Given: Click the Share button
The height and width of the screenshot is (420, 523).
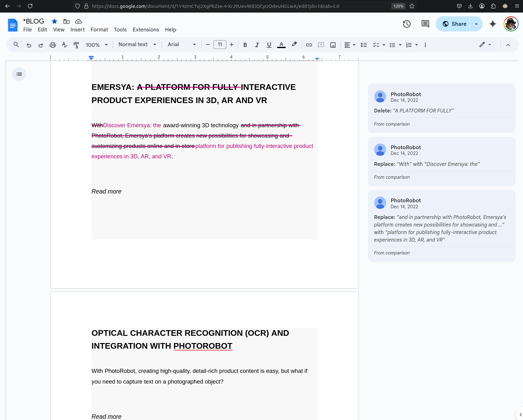Looking at the screenshot, I should (453, 24).
